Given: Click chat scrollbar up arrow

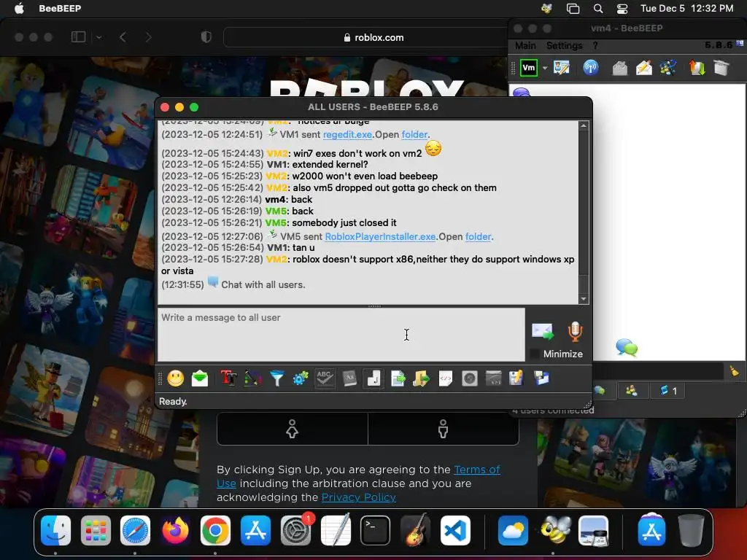Looking at the screenshot, I should pyautogui.click(x=584, y=125).
